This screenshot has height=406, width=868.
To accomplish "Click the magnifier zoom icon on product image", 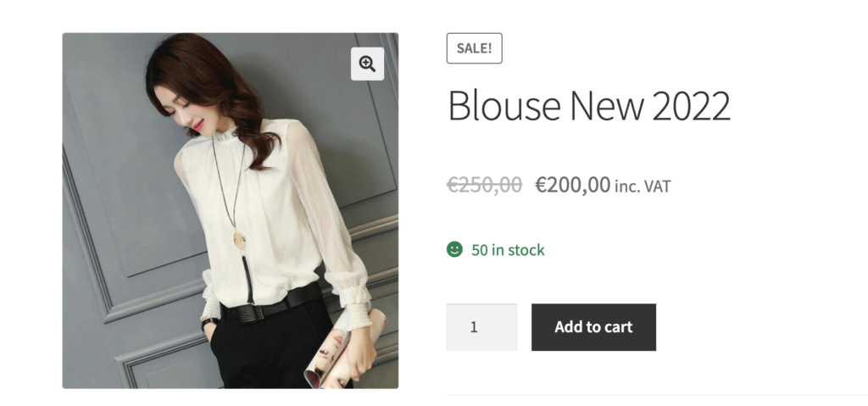I will 367,64.
